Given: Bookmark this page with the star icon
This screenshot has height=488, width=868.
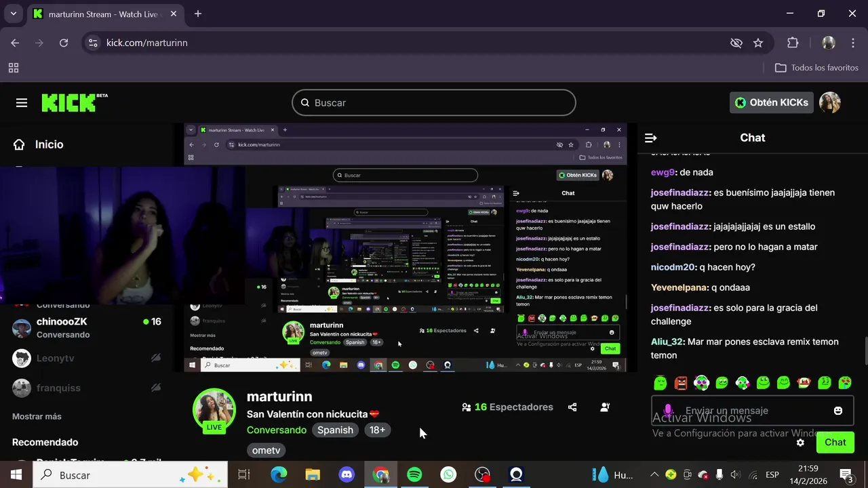Looking at the screenshot, I should click(758, 43).
